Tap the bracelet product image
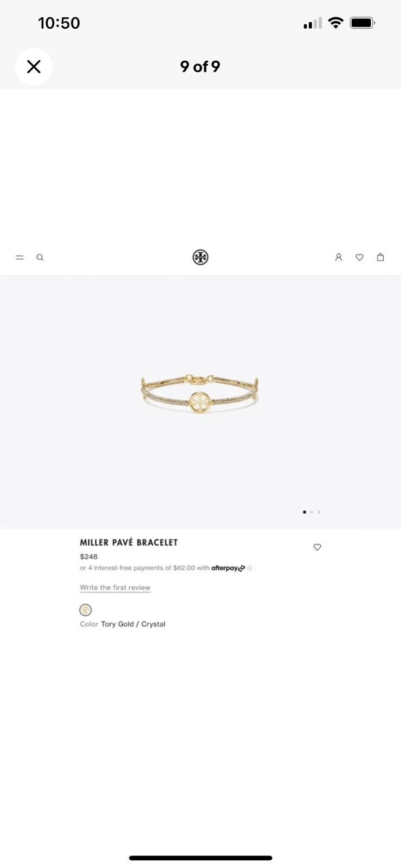401x868 pixels. pos(199,393)
